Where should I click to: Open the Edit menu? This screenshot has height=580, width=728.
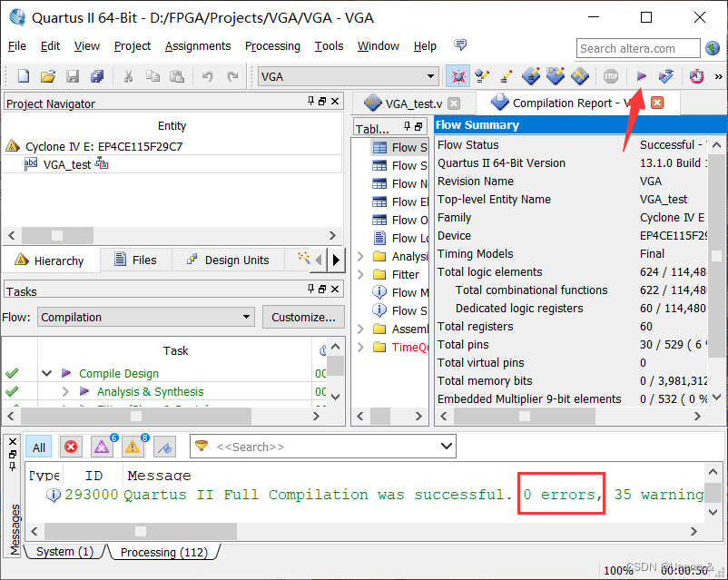(50, 46)
